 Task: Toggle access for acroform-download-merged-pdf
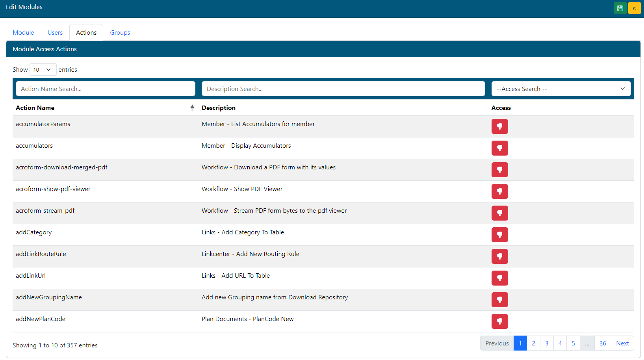[499, 170]
